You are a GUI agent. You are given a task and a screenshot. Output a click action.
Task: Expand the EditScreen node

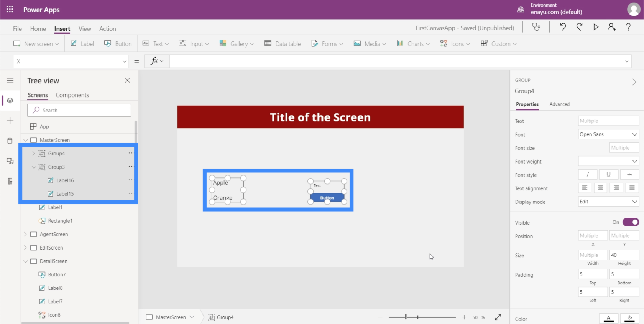25,248
